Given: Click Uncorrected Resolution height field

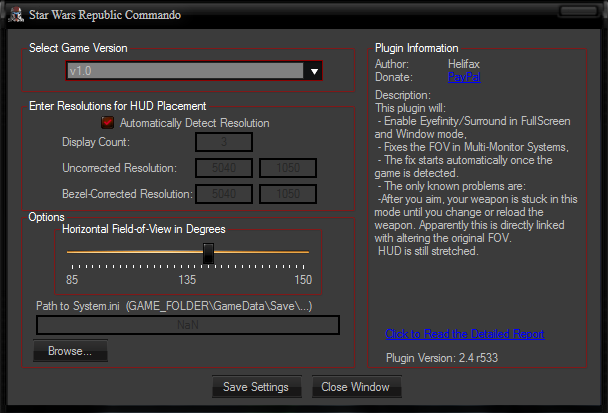Looking at the screenshot, I should pyautogui.click(x=288, y=168).
